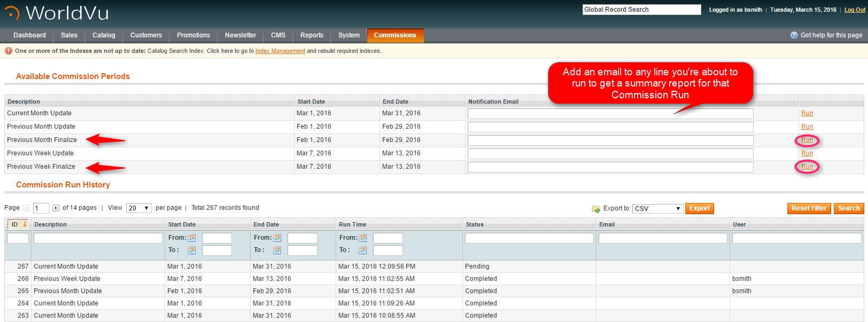Go to next page of run history

click(x=56, y=208)
